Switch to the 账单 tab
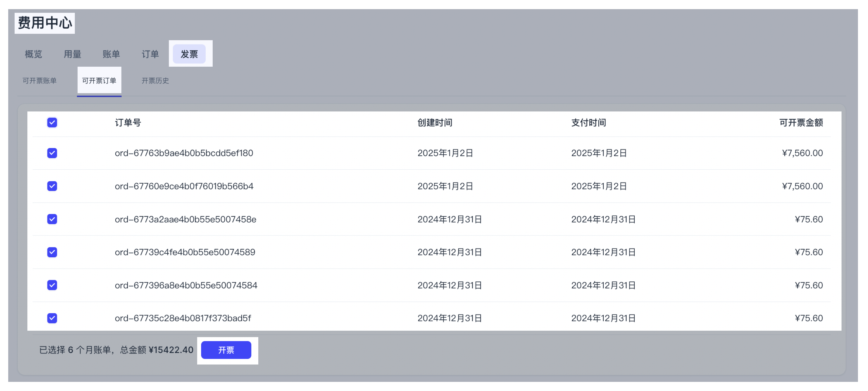 [111, 54]
